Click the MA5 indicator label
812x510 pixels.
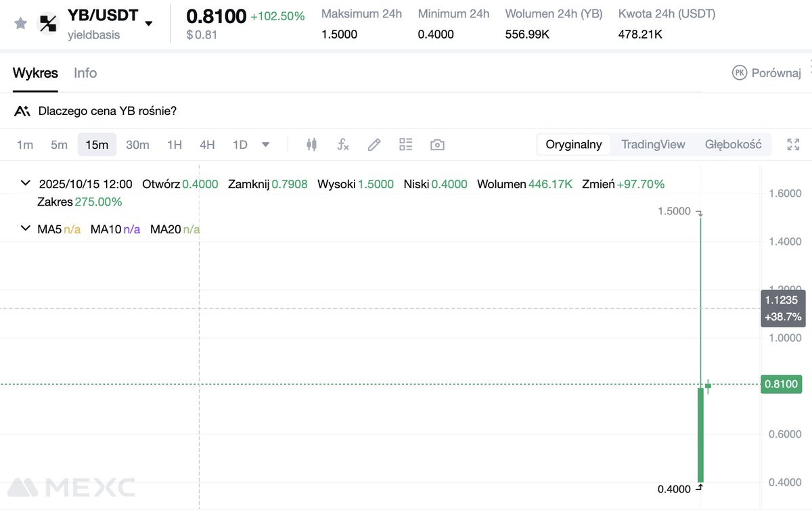click(x=59, y=229)
